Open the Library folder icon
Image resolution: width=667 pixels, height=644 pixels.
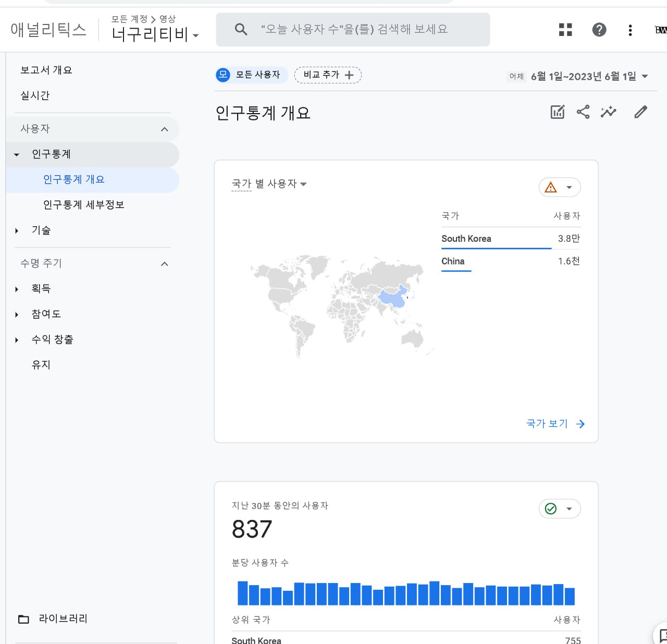tap(24, 619)
